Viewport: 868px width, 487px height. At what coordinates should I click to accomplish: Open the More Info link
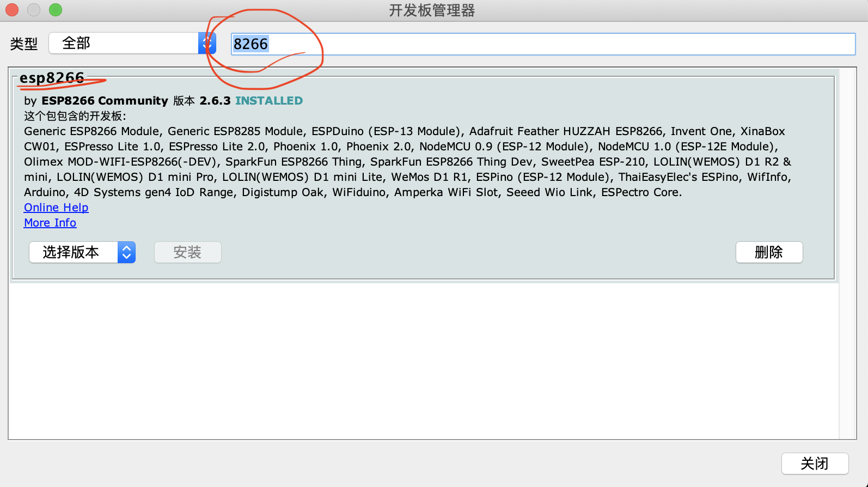tap(50, 223)
